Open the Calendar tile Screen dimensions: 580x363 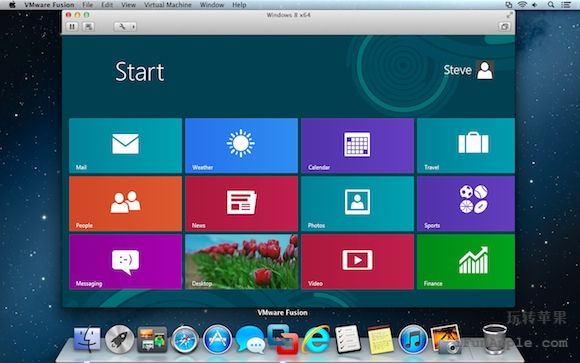pos(357,145)
